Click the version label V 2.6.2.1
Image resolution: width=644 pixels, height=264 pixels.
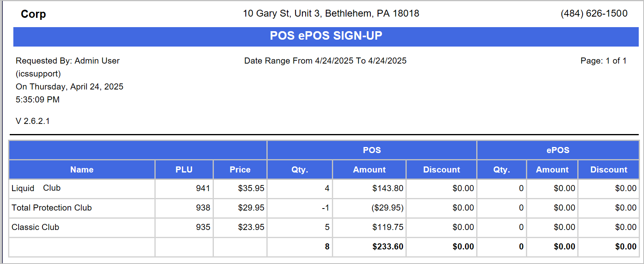(33, 121)
